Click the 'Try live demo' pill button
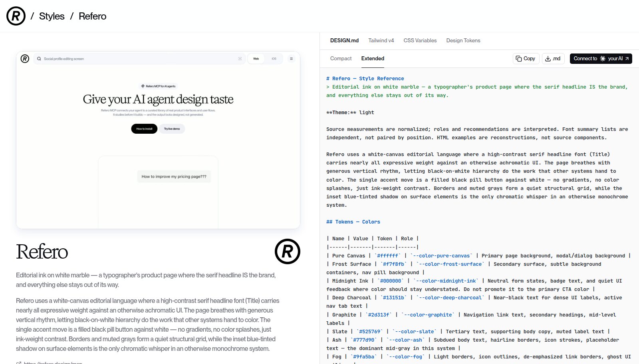The width and height of the screenshot is (639, 364). click(172, 129)
